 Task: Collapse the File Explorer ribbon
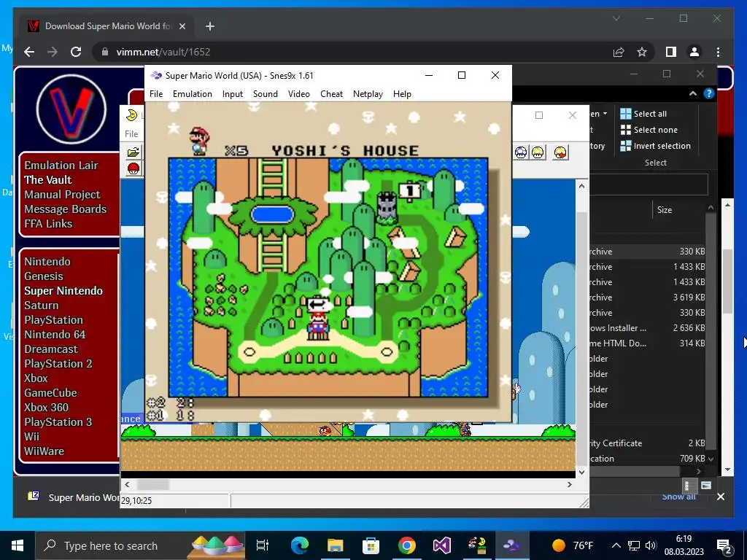(x=693, y=94)
